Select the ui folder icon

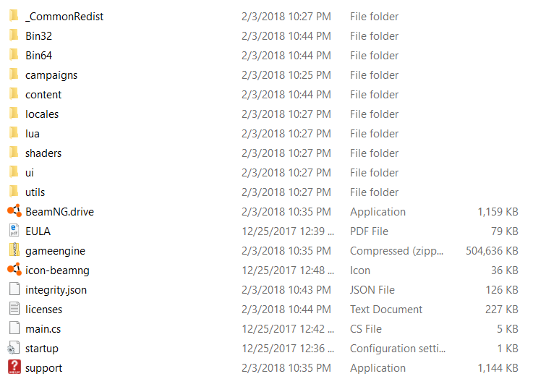(14, 171)
